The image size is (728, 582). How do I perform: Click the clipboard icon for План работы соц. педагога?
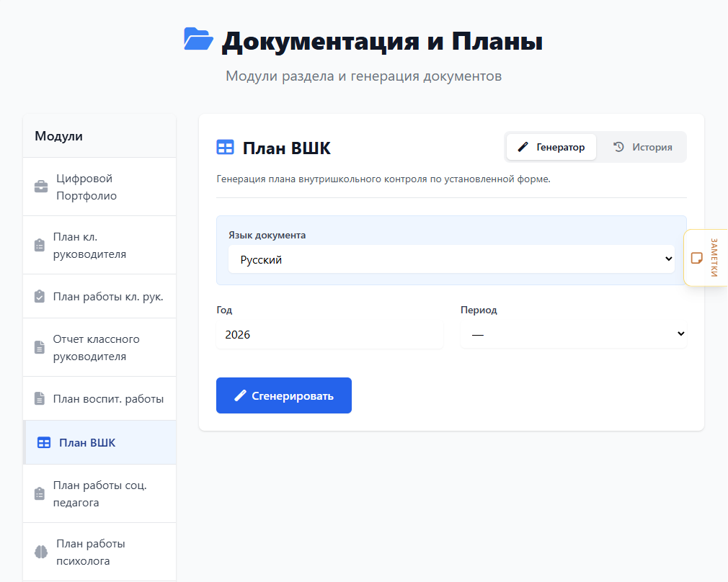click(x=40, y=493)
